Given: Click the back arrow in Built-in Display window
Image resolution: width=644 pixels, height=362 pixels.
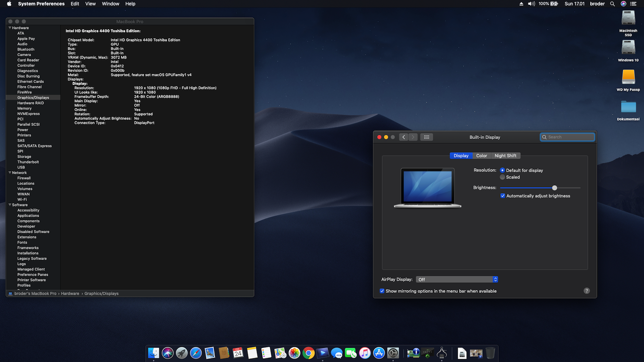Looking at the screenshot, I should [404, 137].
